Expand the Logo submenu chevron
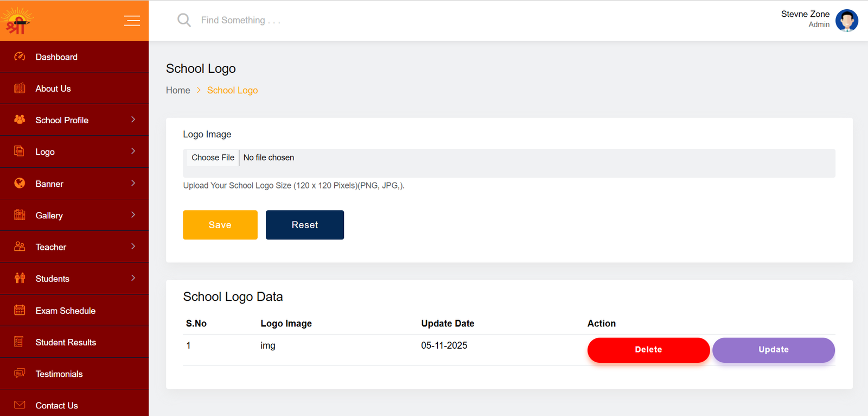Image resolution: width=868 pixels, height=416 pixels. pyautogui.click(x=133, y=151)
